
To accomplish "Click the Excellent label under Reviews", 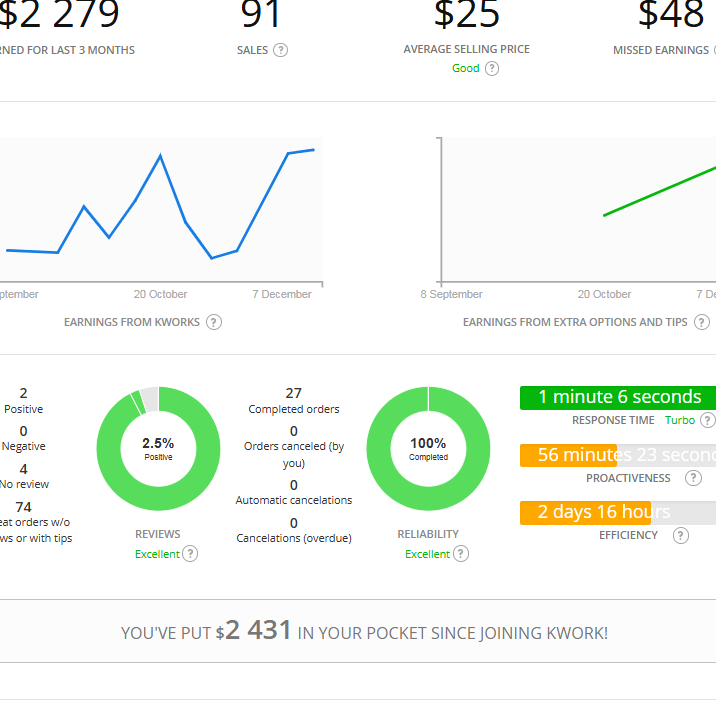I will [x=157, y=554].
